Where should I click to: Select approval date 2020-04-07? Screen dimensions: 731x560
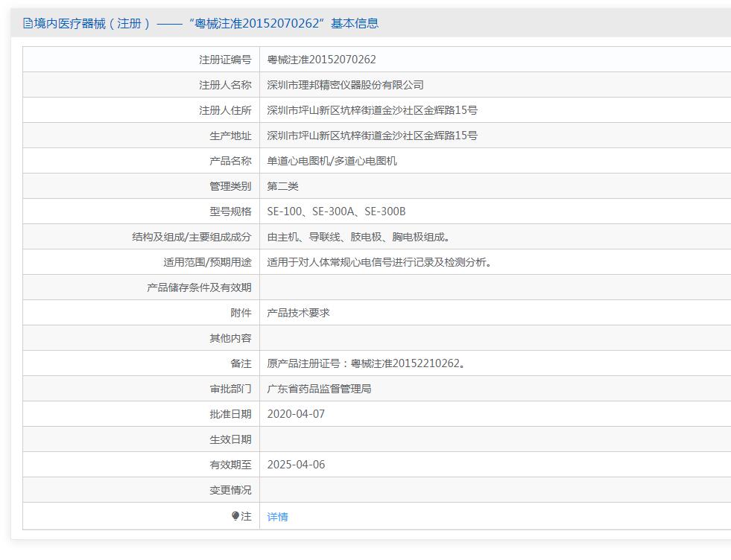(x=296, y=414)
